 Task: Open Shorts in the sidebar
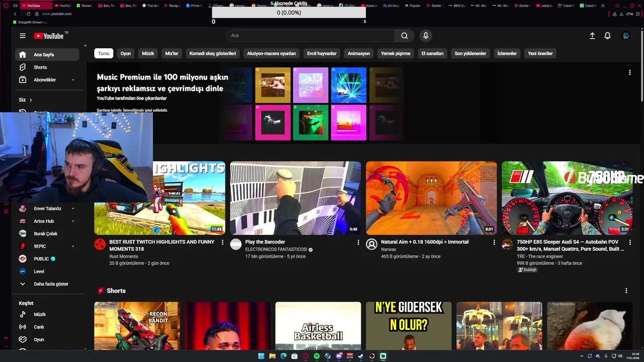click(47, 67)
